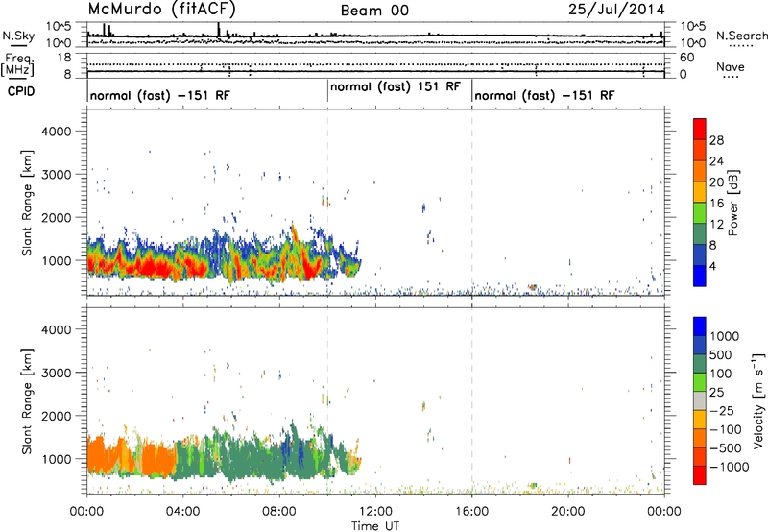The height and width of the screenshot is (532, 768).
Task: Click the dashed 10:00 marker line in Power panel
Action: pyautogui.click(x=327, y=203)
